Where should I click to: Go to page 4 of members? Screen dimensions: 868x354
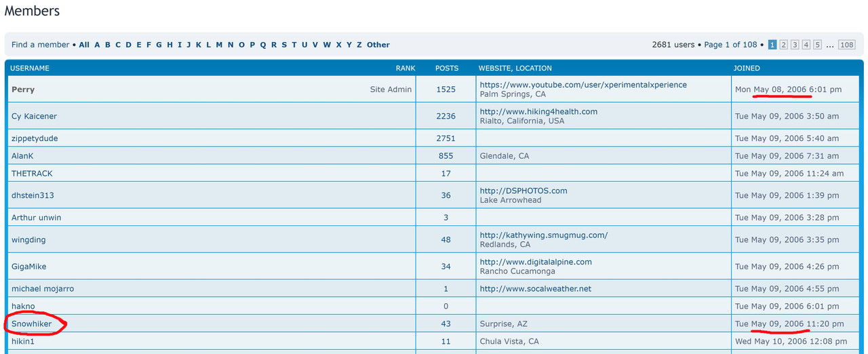[x=806, y=45]
